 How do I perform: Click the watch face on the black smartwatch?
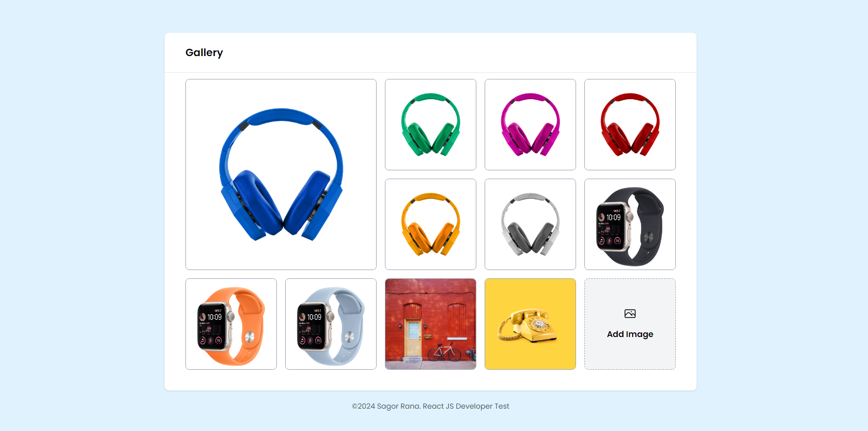pos(611,227)
